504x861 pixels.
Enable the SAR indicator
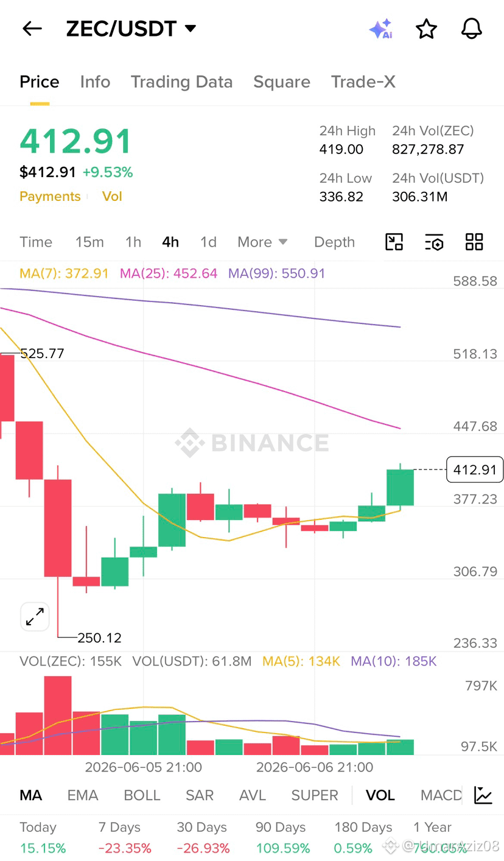[200, 795]
